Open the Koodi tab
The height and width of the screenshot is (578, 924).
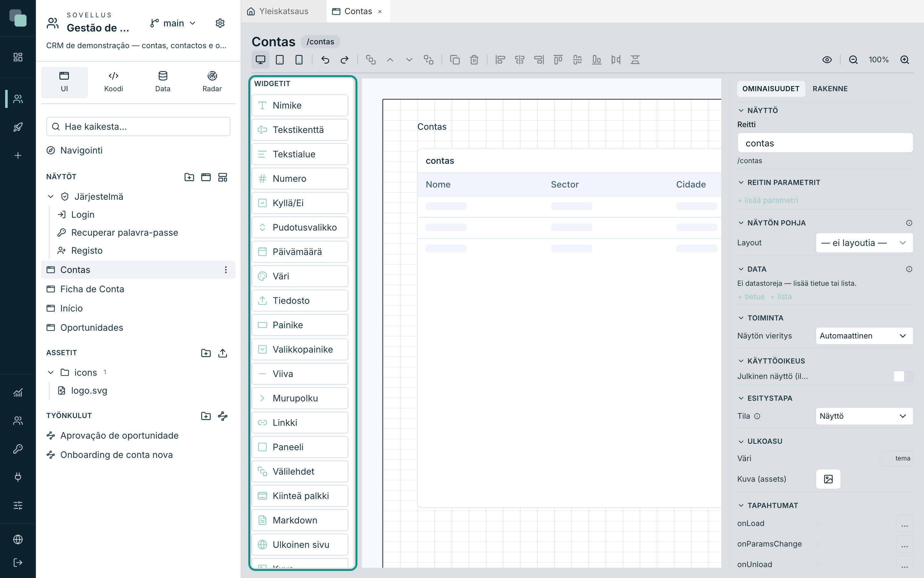[x=113, y=82]
